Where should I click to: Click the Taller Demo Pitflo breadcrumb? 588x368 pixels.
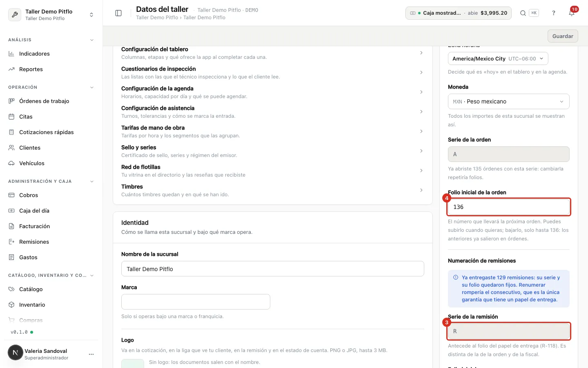pyautogui.click(x=157, y=18)
